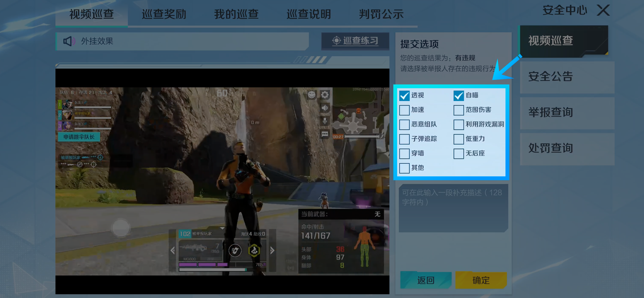Click the purple shield bar above health

pyautogui.click(x=203, y=264)
